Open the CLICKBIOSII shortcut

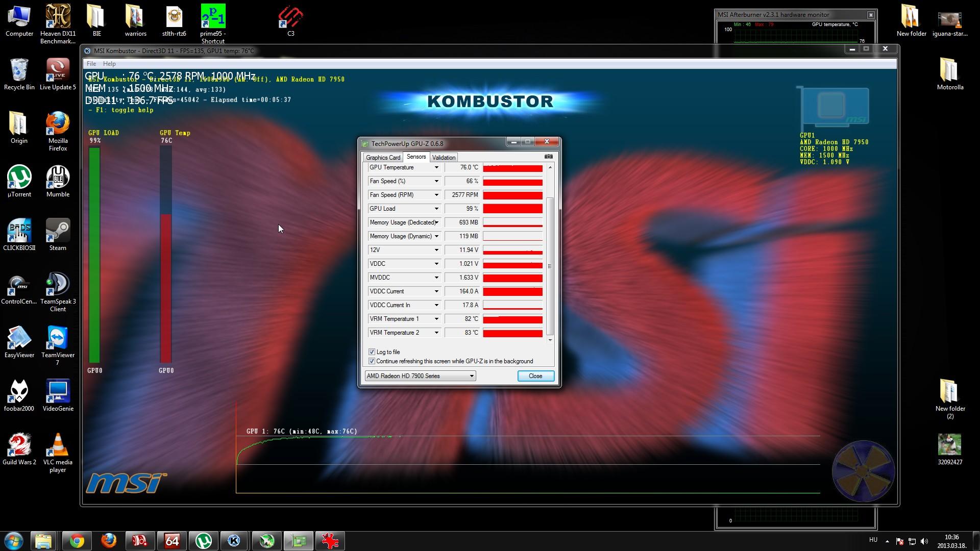click(19, 235)
